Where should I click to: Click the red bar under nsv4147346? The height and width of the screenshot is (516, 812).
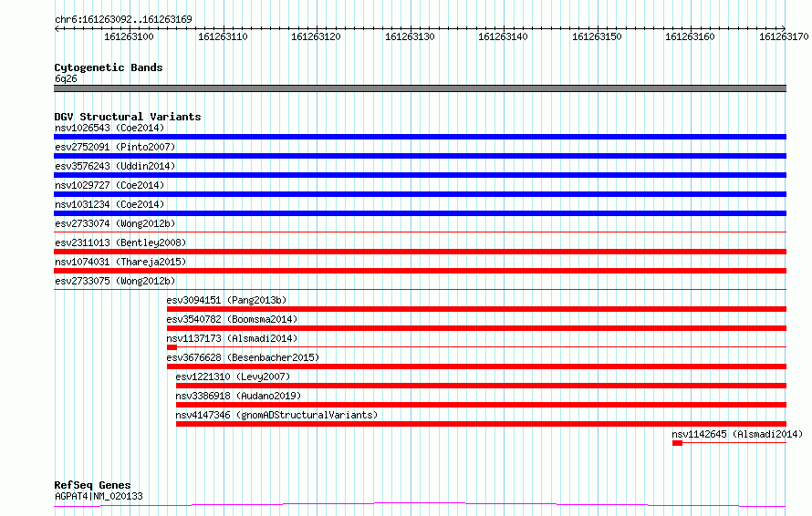tap(481, 424)
